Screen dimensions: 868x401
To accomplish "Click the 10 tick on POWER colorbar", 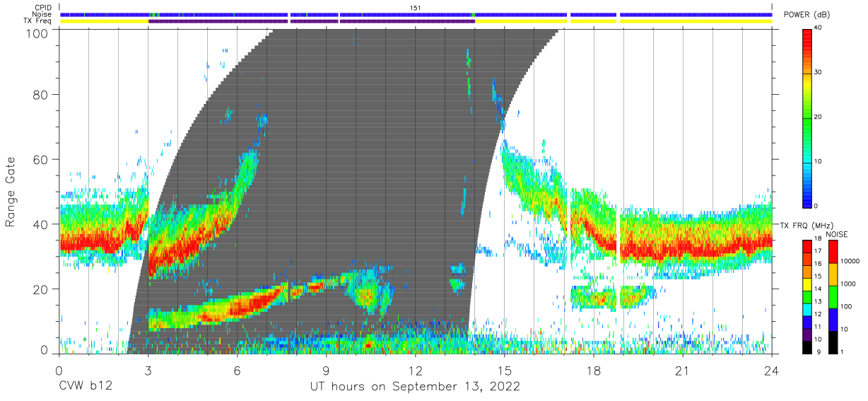I will (818, 161).
